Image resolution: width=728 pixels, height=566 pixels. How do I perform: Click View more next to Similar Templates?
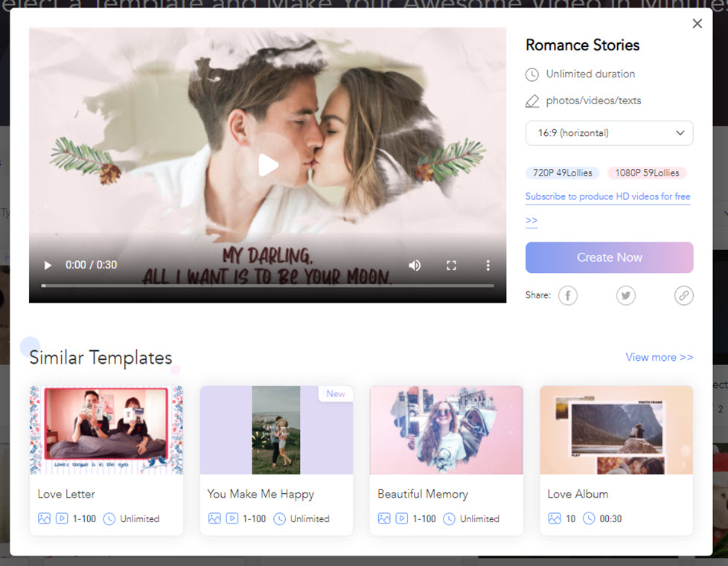659,357
